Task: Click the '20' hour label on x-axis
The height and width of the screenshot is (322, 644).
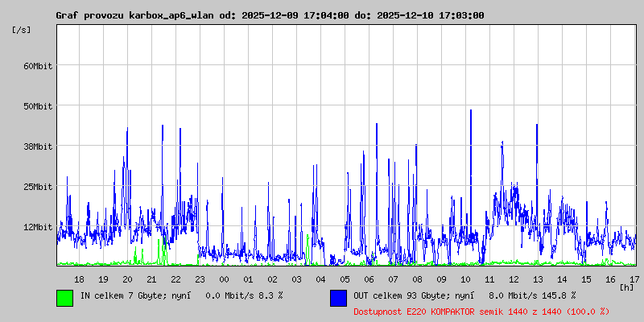Action: [128, 279]
